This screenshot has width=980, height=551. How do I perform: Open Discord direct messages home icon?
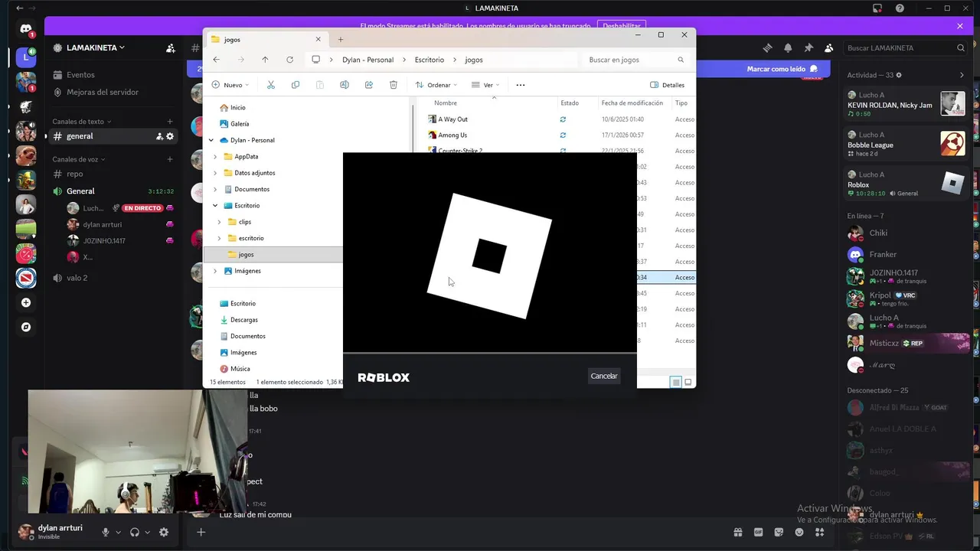point(26,31)
